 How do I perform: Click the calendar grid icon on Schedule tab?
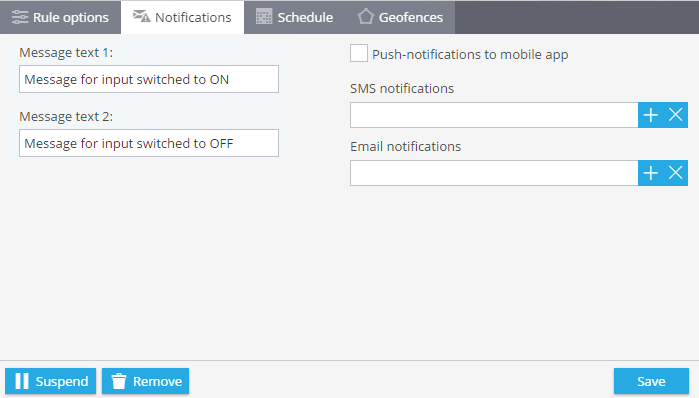point(264,16)
